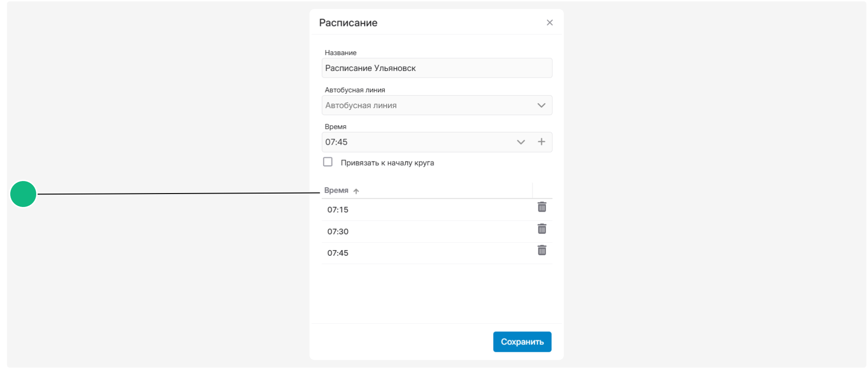Enable Привязать к началу круга checkbox
The width and height of the screenshot is (868, 369).
[x=328, y=162]
